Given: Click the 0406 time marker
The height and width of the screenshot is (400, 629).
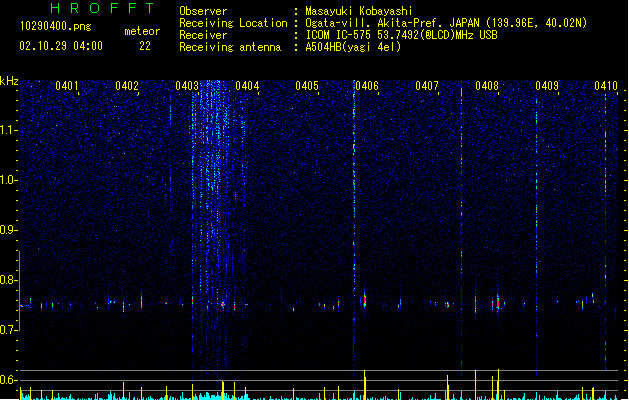Looking at the screenshot, I should (x=367, y=86).
